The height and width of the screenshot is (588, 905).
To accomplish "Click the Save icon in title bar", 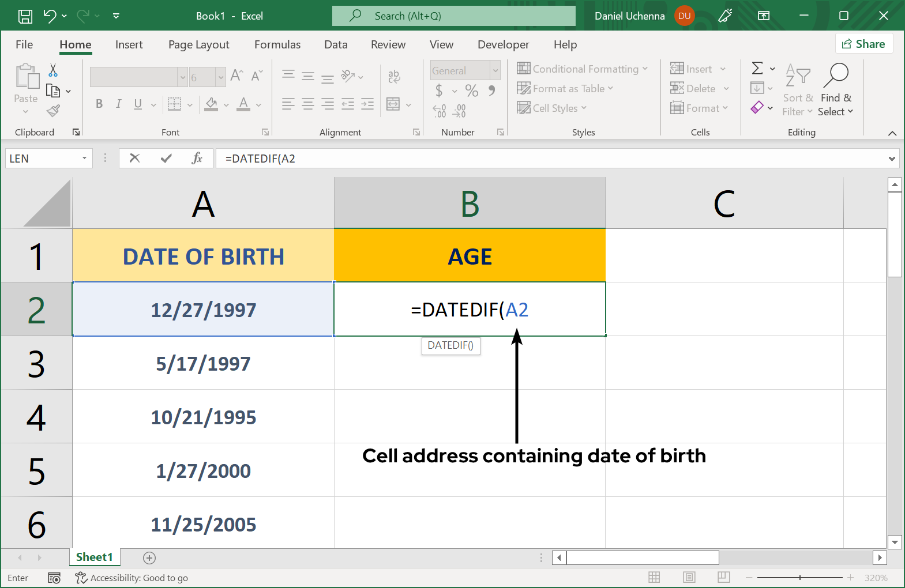I will point(25,16).
